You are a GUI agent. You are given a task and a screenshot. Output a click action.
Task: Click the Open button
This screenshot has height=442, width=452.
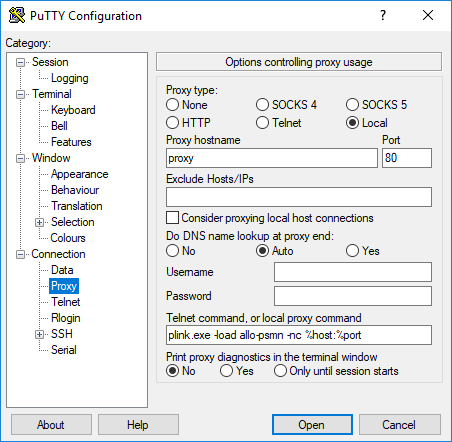tap(312, 425)
